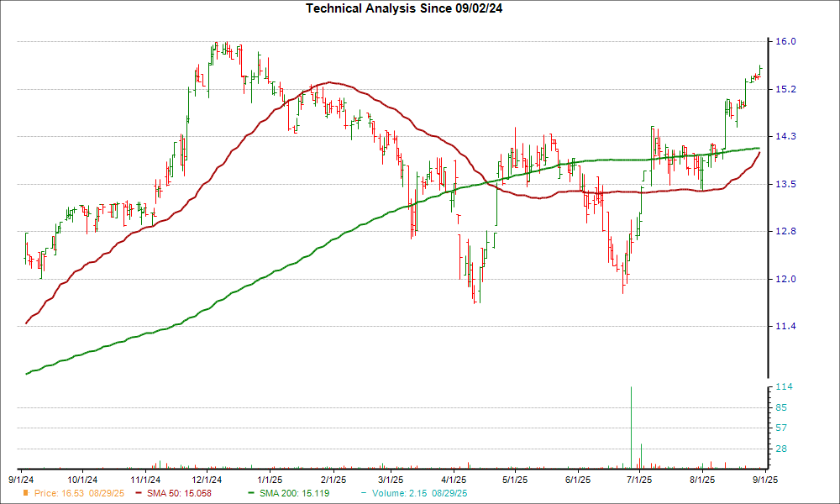Click the 10/1/24 date label
Image resolution: width=840 pixels, height=504 pixels.
(82, 480)
